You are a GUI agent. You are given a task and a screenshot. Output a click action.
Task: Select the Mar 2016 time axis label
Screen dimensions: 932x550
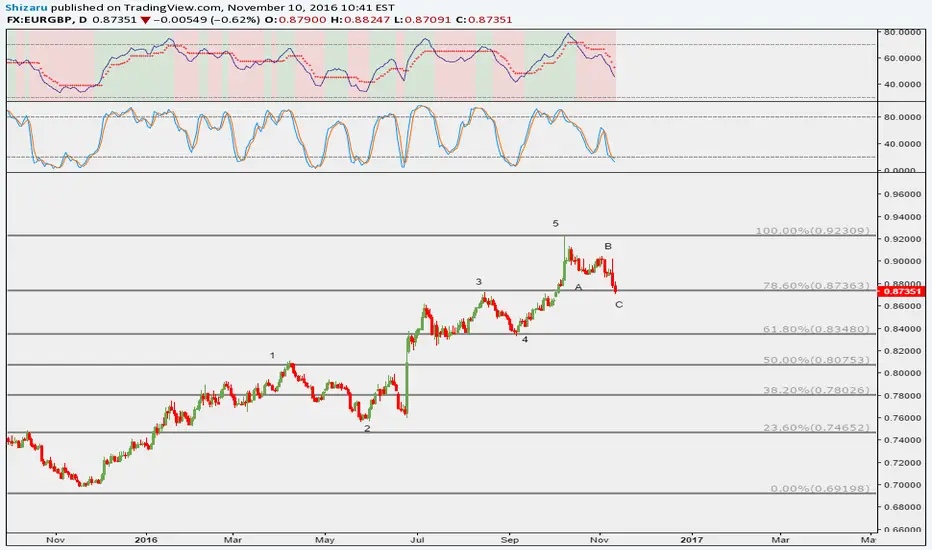tap(233, 540)
